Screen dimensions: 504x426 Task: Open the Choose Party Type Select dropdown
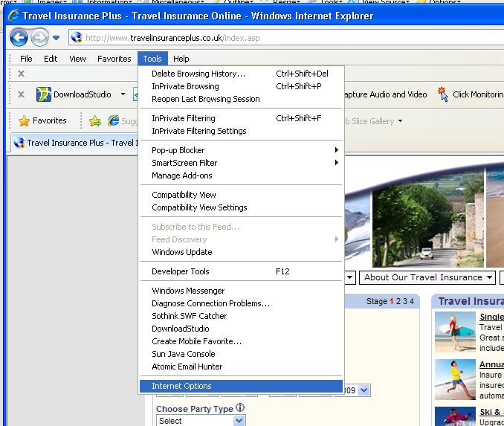(201, 420)
